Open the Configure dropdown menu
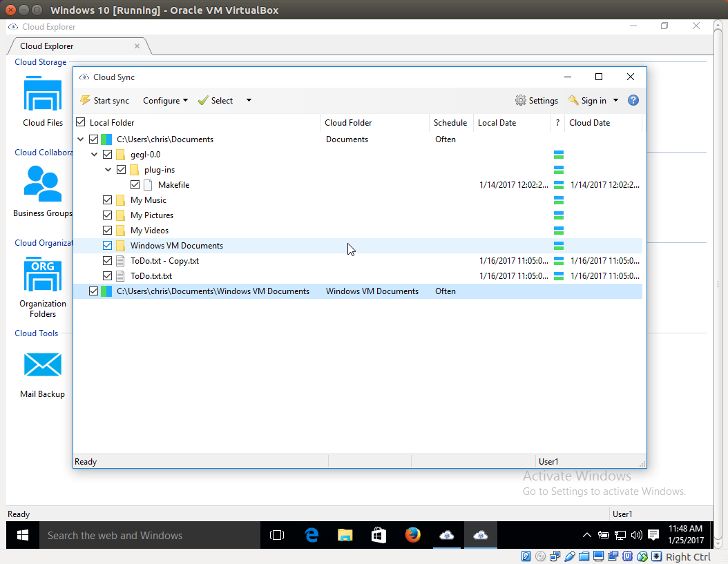The height and width of the screenshot is (564, 728). click(x=165, y=100)
